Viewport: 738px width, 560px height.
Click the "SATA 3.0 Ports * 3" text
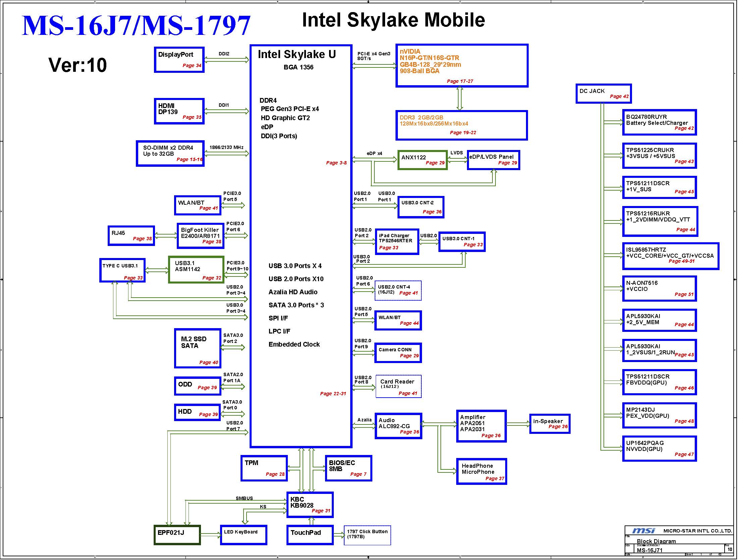(296, 305)
